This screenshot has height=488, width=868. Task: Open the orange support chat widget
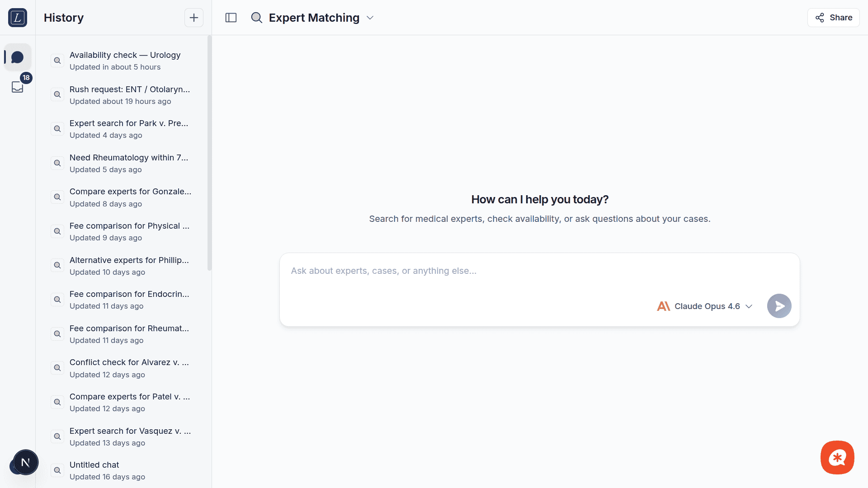[x=837, y=457]
